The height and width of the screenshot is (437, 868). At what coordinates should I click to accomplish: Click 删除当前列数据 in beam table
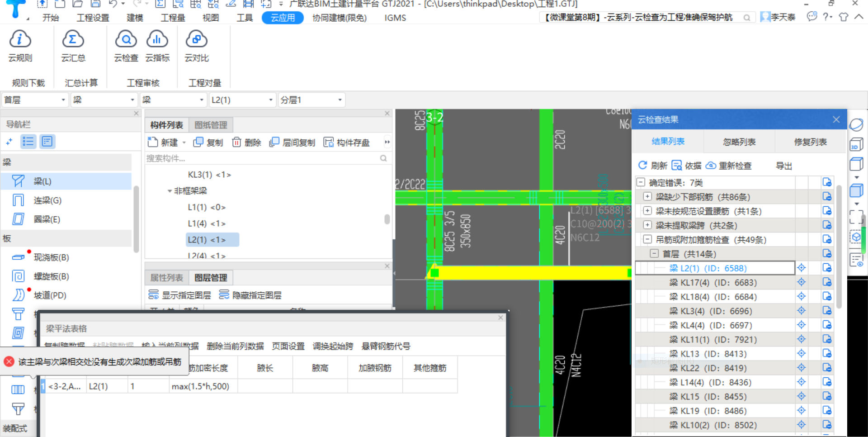[x=235, y=347]
